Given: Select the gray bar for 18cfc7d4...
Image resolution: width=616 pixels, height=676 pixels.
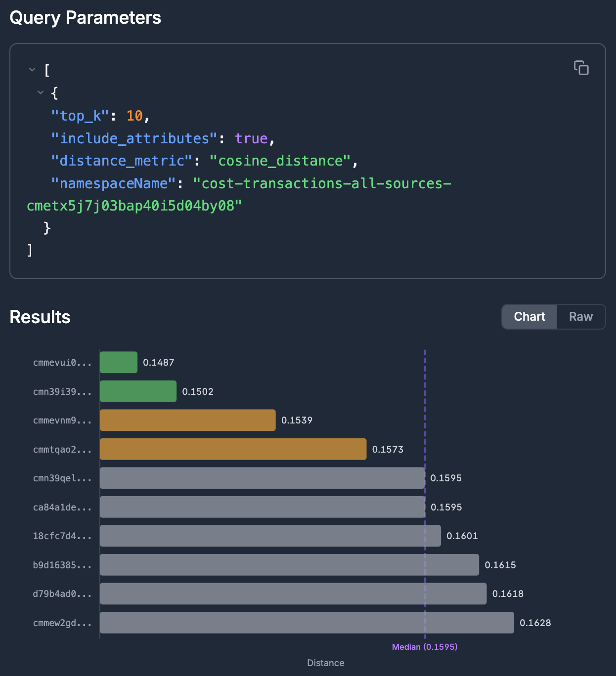Looking at the screenshot, I should (270, 536).
